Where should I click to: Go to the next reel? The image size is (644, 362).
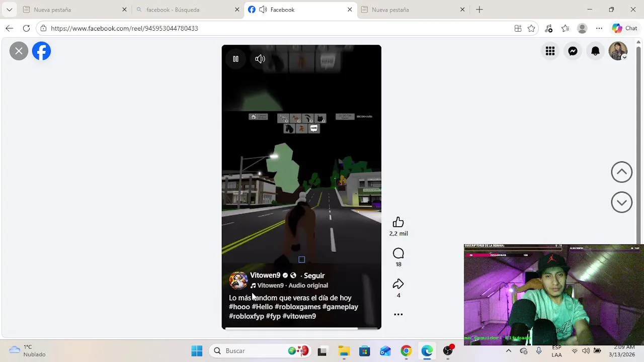622,202
